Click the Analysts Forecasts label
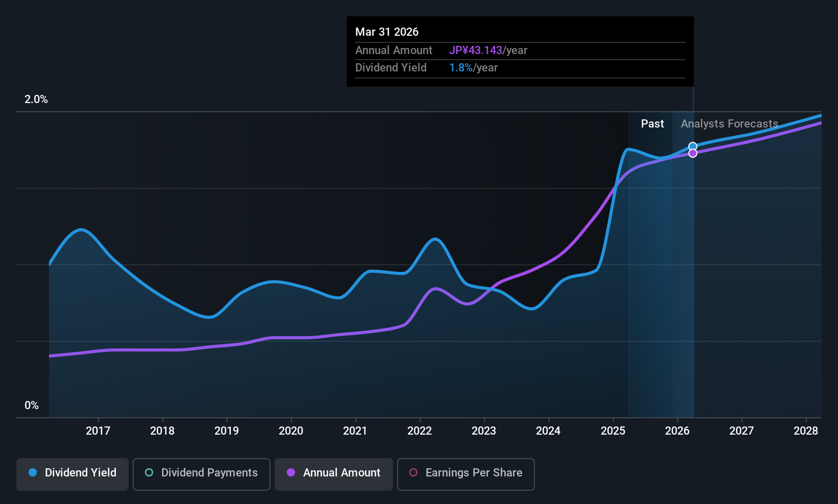Image resolution: width=838 pixels, height=504 pixels. (x=729, y=124)
